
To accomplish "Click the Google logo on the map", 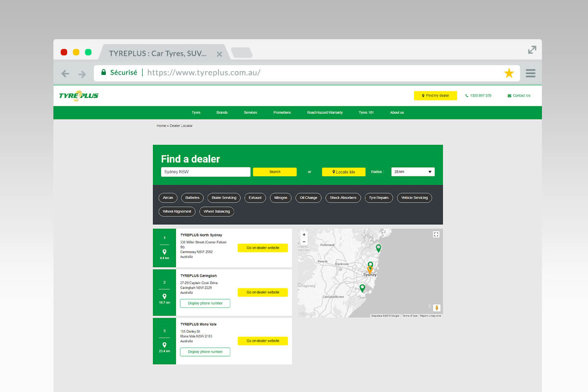I will tap(307, 314).
